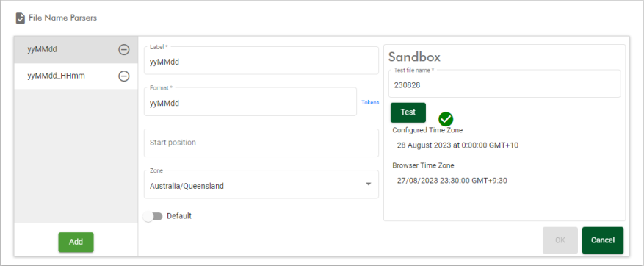Click the File Name Parsers document icon
Image resolution: width=644 pixels, height=266 pixels.
(20, 18)
